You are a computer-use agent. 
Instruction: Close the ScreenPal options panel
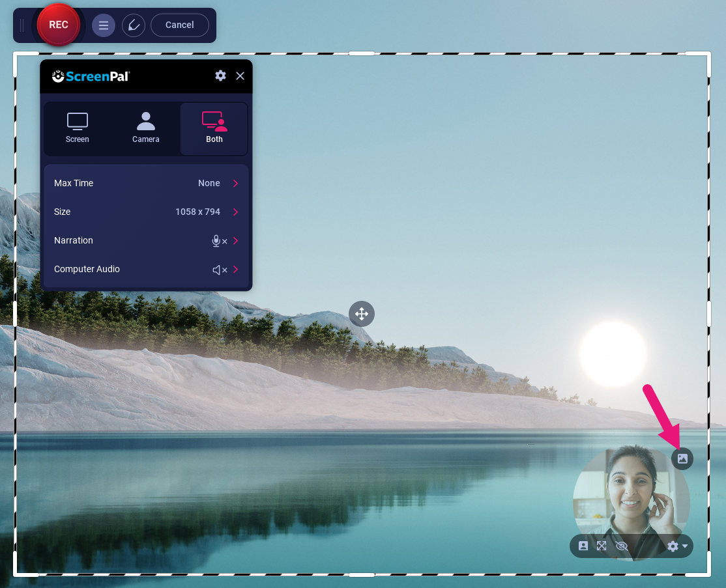(240, 76)
